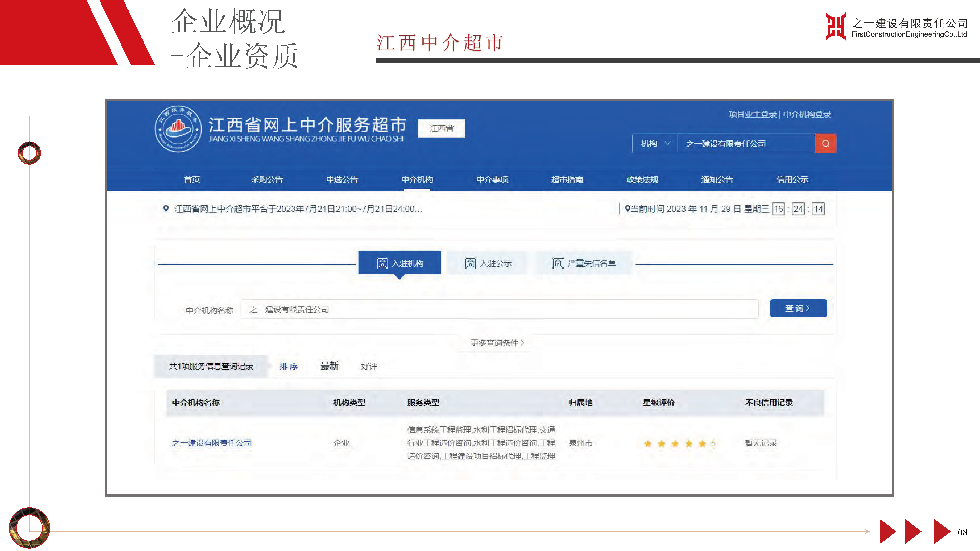Open the 机构 search type dropdown

point(655,143)
